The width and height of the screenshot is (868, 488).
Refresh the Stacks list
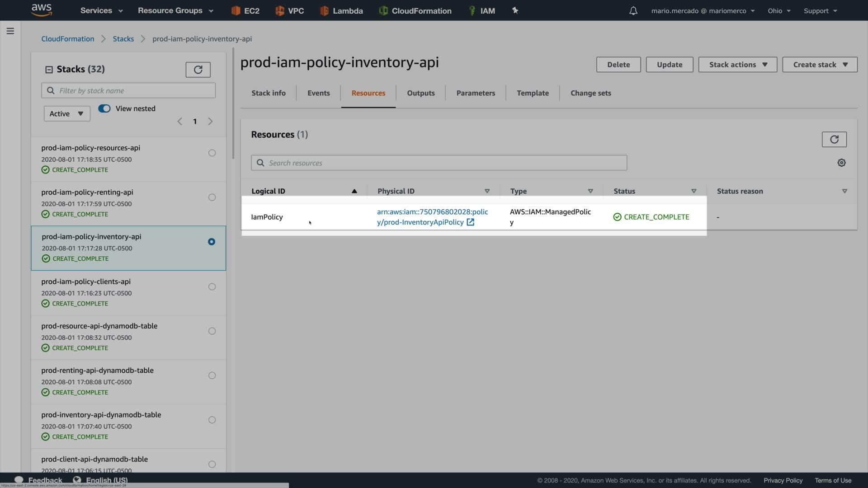click(198, 70)
